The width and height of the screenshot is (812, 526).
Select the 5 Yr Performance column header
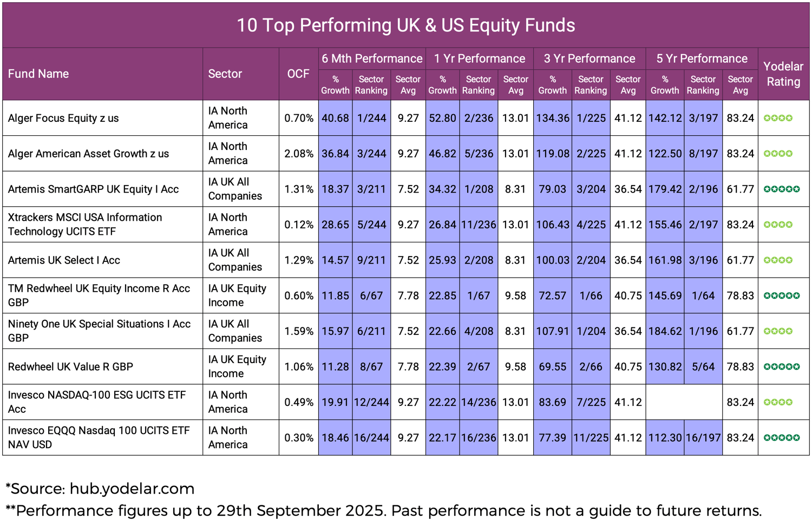702,58
